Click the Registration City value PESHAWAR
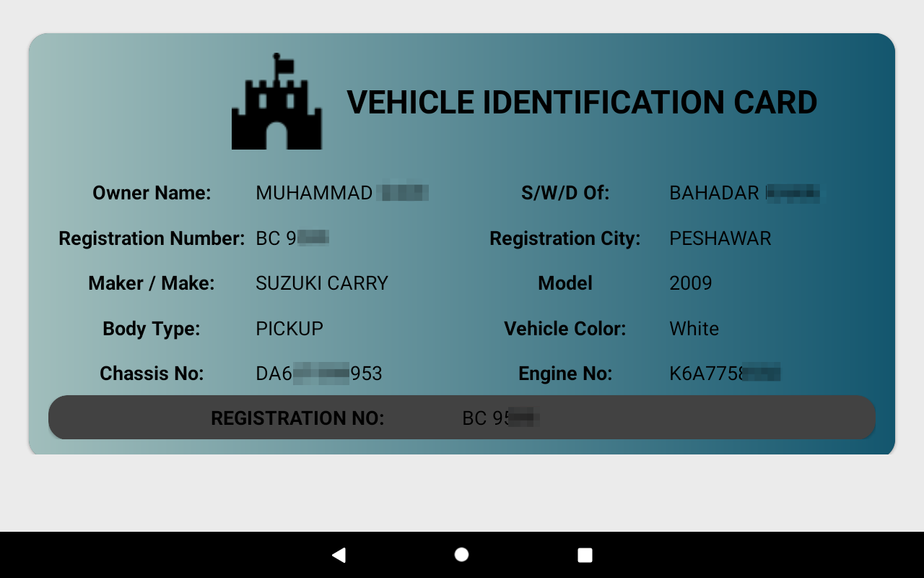924x578 pixels. pyautogui.click(x=720, y=238)
